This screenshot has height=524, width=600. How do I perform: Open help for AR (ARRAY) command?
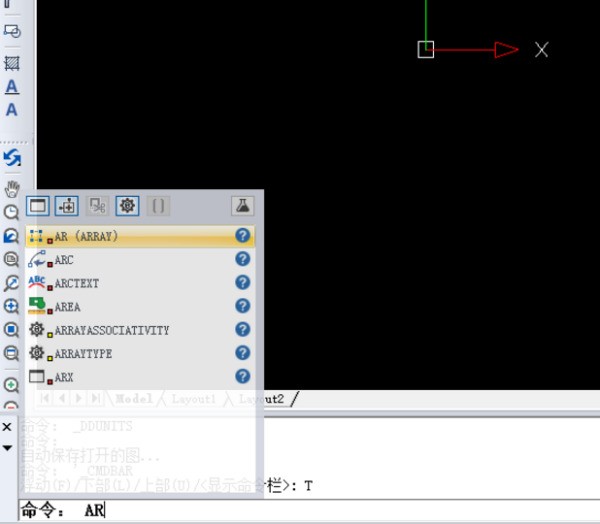tap(243, 236)
